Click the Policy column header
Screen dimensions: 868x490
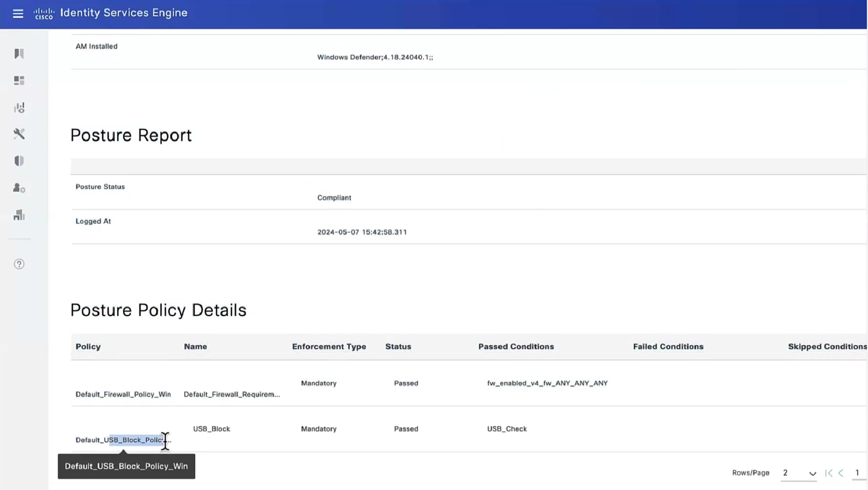click(x=88, y=347)
